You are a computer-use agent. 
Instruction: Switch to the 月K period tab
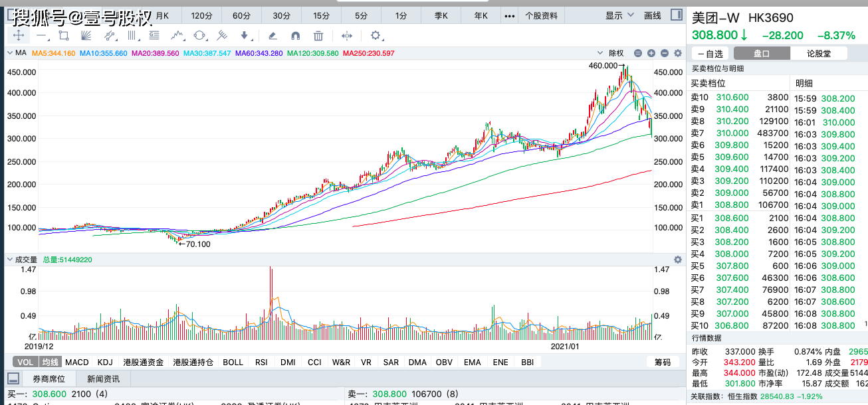click(162, 15)
